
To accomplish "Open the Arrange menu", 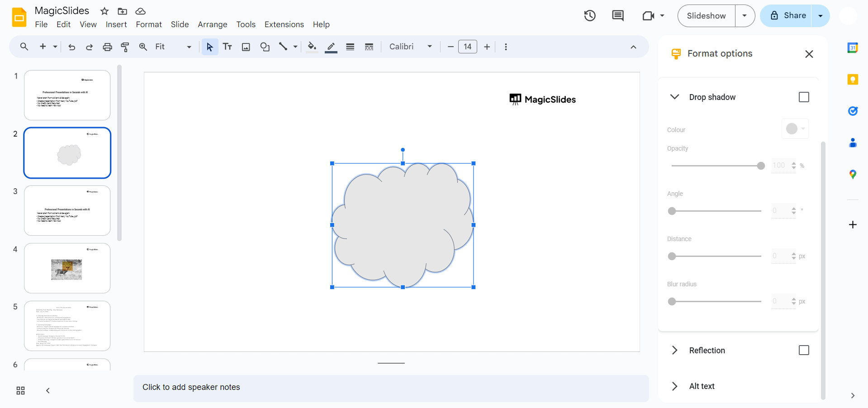I will click(212, 24).
